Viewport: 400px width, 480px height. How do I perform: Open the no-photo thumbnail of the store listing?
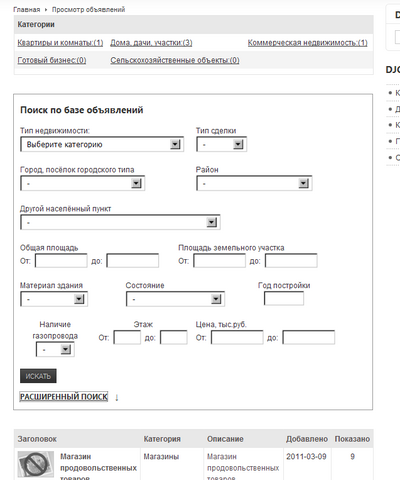pyautogui.click(x=36, y=464)
